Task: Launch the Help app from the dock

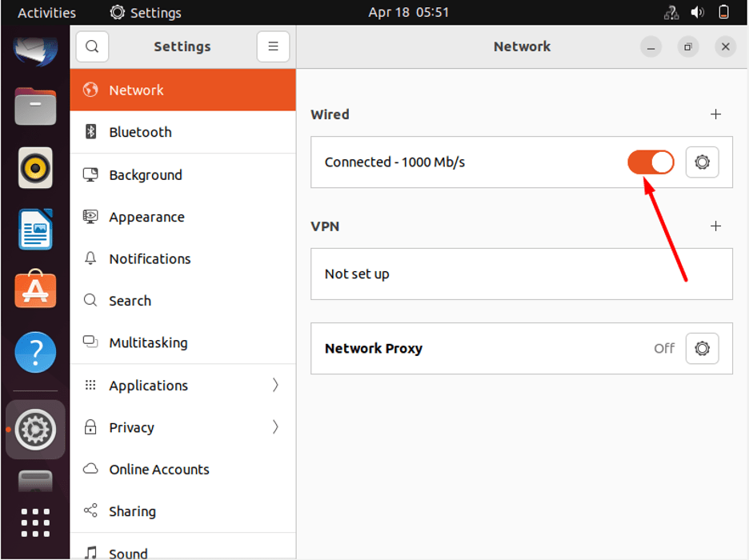Action: pyautogui.click(x=35, y=352)
